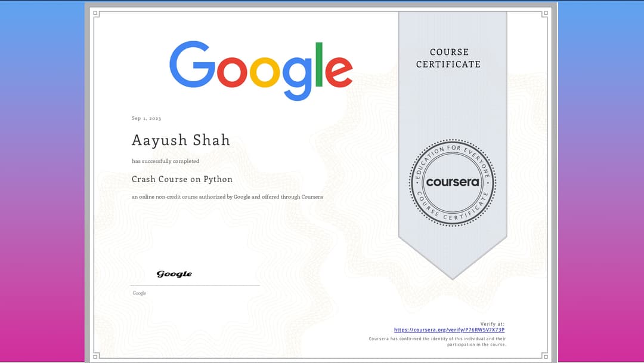
Task: Click the large Google logo
Action: click(x=261, y=70)
